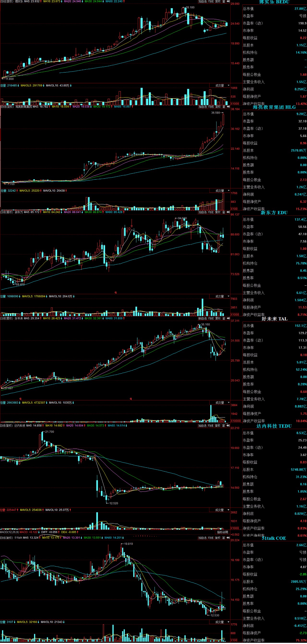Click the 19.819 high price label on 51talk chart
Screen dimensions: 307x644
pyautogui.click(x=129, y=544)
